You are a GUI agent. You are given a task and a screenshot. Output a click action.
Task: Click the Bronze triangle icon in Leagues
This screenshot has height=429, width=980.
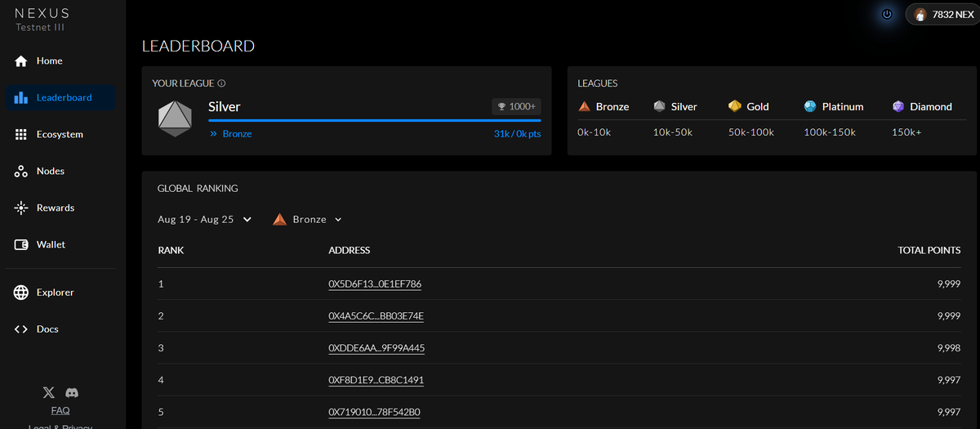584,107
